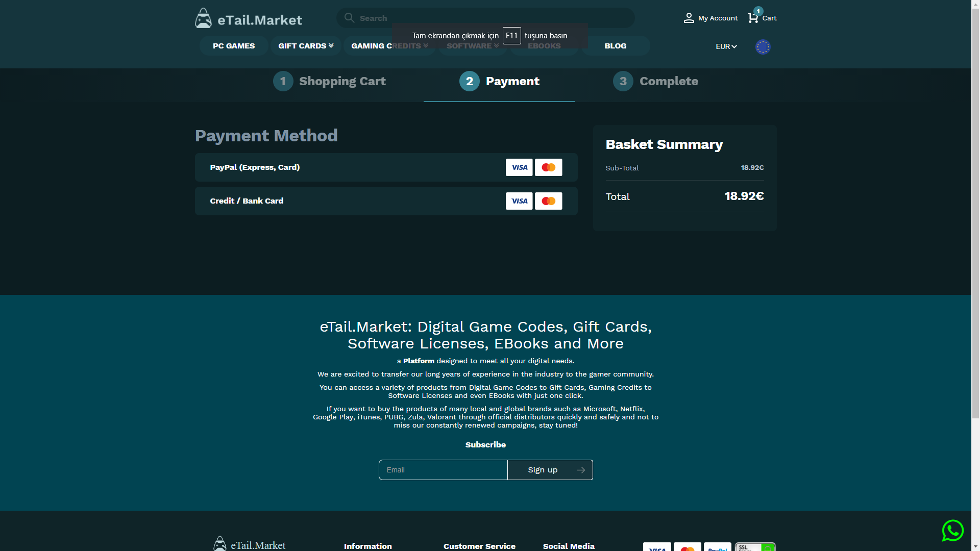Click the bold Platform word

pyautogui.click(x=419, y=361)
